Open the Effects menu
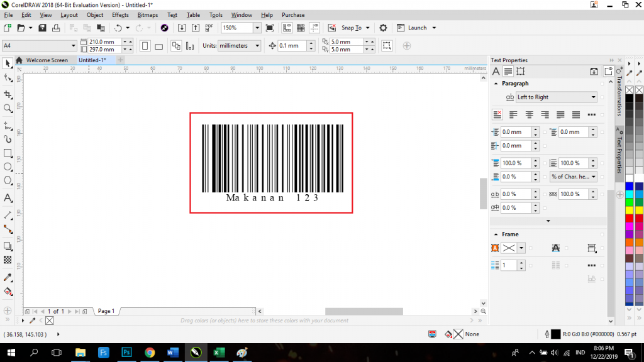The image size is (644, 362). click(x=120, y=15)
